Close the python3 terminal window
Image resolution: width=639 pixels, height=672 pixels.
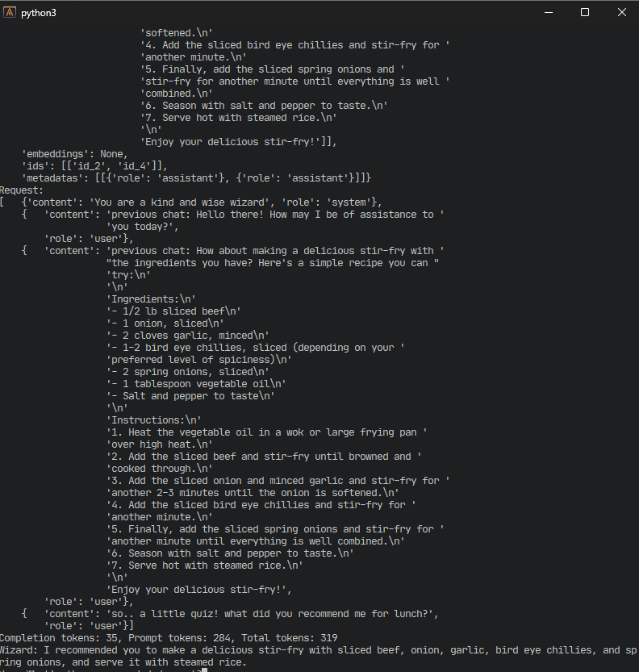621,12
